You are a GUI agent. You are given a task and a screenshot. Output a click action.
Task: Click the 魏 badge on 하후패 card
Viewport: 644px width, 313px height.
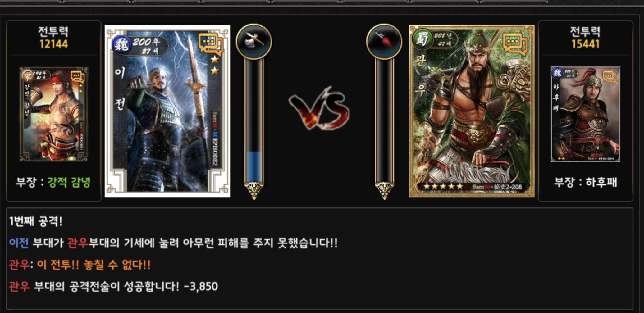(557, 73)
